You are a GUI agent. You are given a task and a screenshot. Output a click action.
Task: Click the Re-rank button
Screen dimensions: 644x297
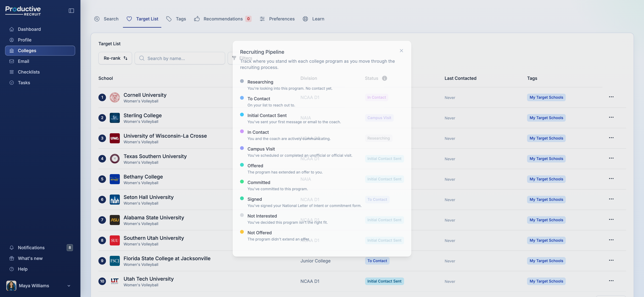(115, 58)
